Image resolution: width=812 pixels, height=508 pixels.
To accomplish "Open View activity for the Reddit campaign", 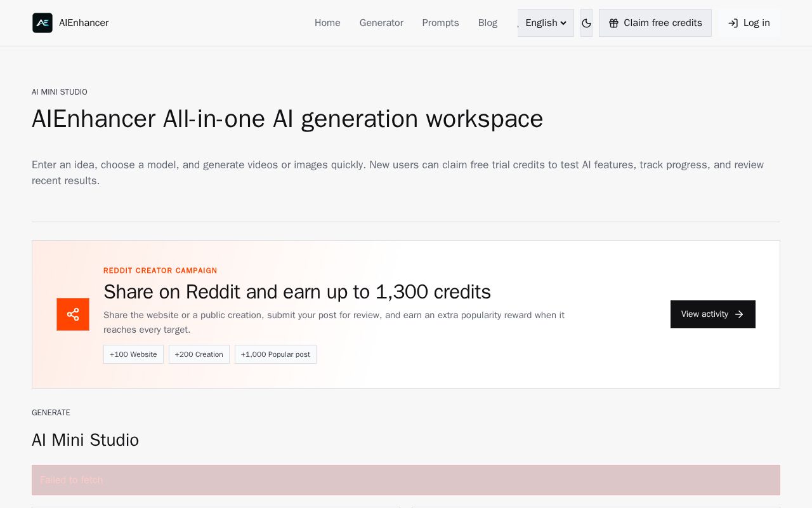I will [713, 314].
